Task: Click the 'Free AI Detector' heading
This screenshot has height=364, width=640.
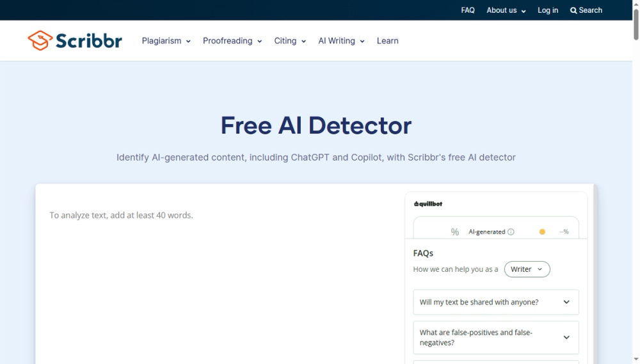Action: [316, 125]
